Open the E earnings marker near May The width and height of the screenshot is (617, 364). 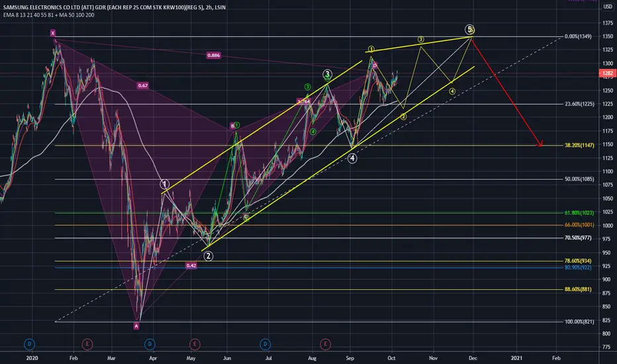195,344
